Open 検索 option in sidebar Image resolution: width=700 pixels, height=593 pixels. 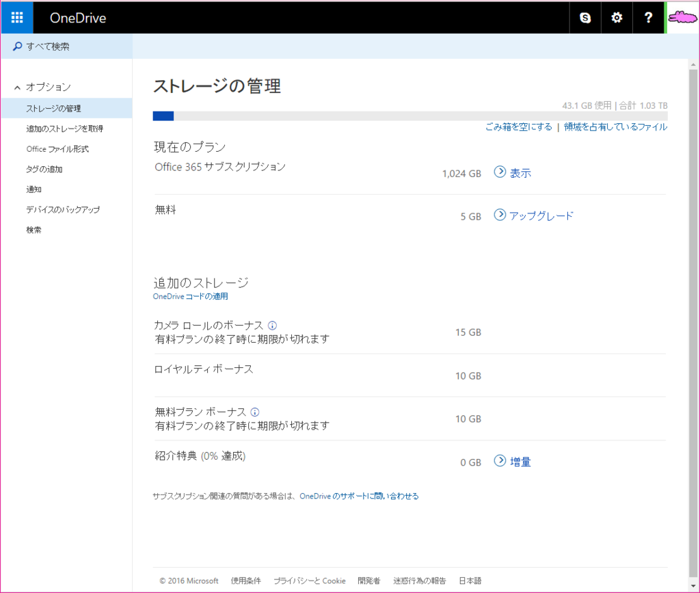click(x=33, y=230)
